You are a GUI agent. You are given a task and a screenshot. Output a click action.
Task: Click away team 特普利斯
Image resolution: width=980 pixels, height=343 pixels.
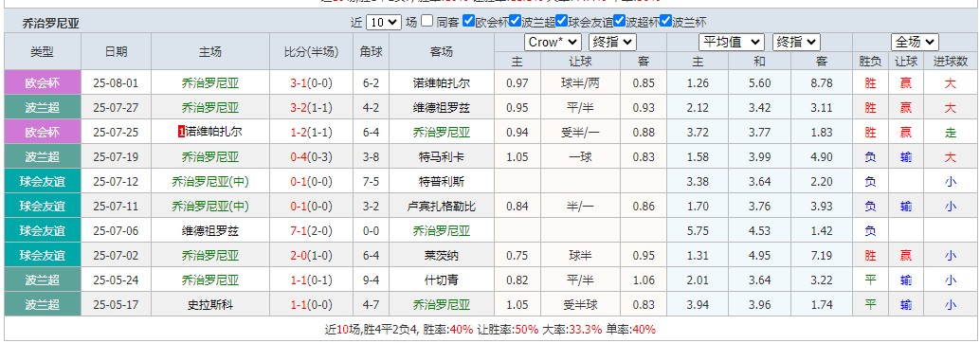(x=442, y=182)
